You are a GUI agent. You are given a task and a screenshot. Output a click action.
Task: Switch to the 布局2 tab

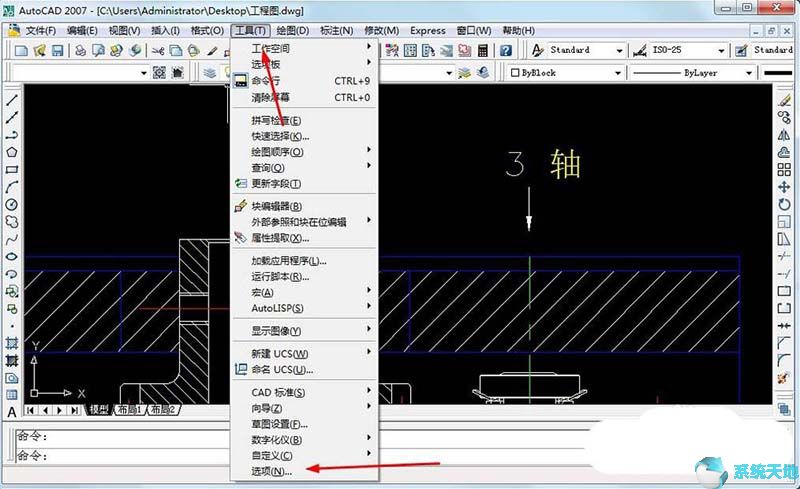click(x=163, y=410)
